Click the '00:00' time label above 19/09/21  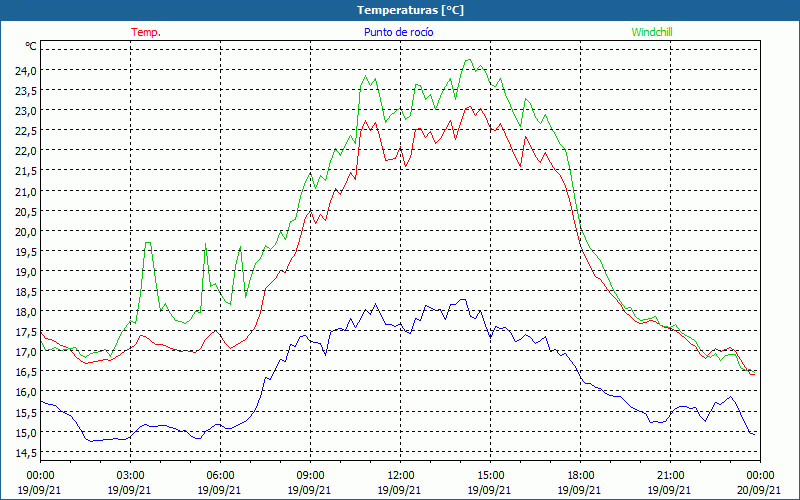coord(40,476)
